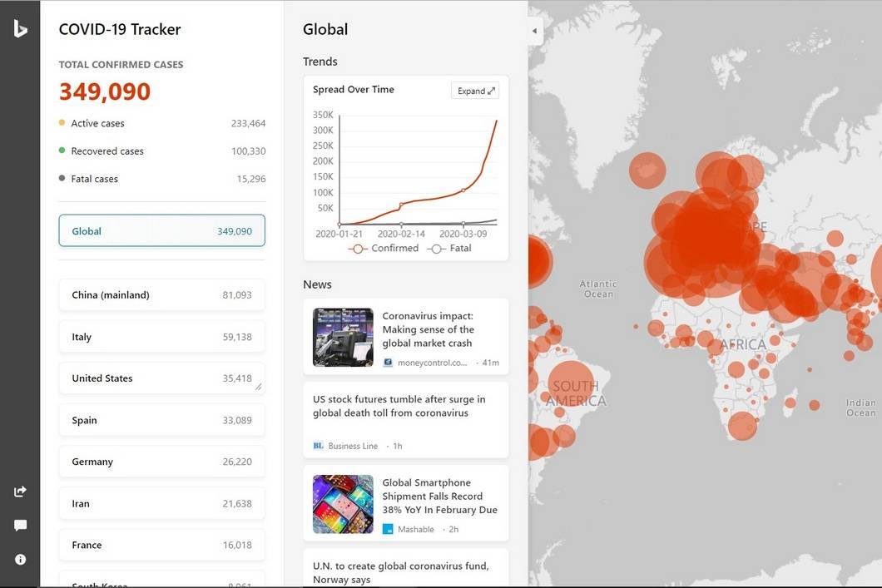882x588 pixels.
Task: Open US stock futures tumble article
Action: pos(399,406)
